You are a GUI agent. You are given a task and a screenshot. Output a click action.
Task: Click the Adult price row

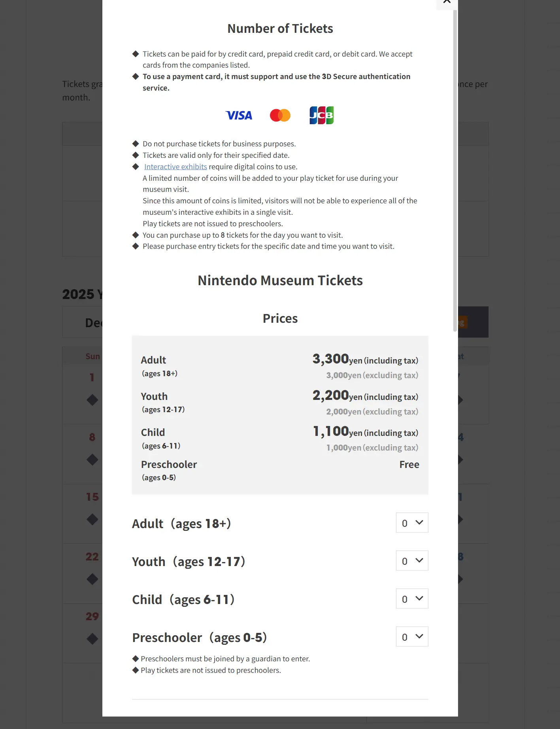point(280,366)
